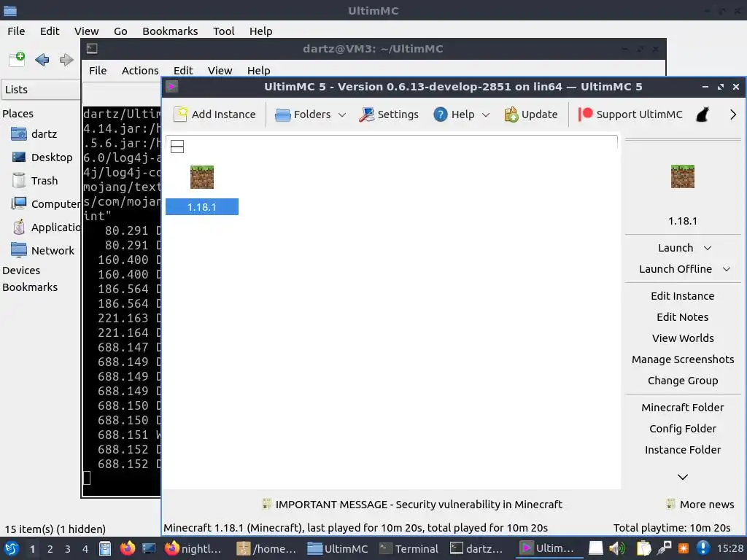Screen dimensions: 747x560
Task: Click the clipboard icon in system tray
Action: [643, 548]
